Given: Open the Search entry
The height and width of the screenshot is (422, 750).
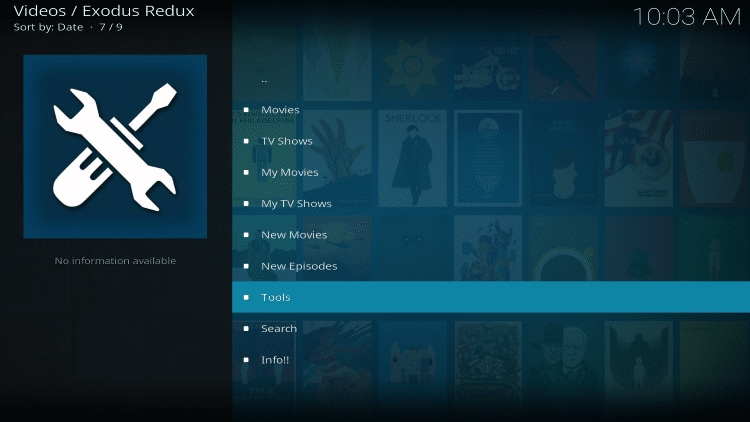Looking at the screenshot, I should [491, 329].
